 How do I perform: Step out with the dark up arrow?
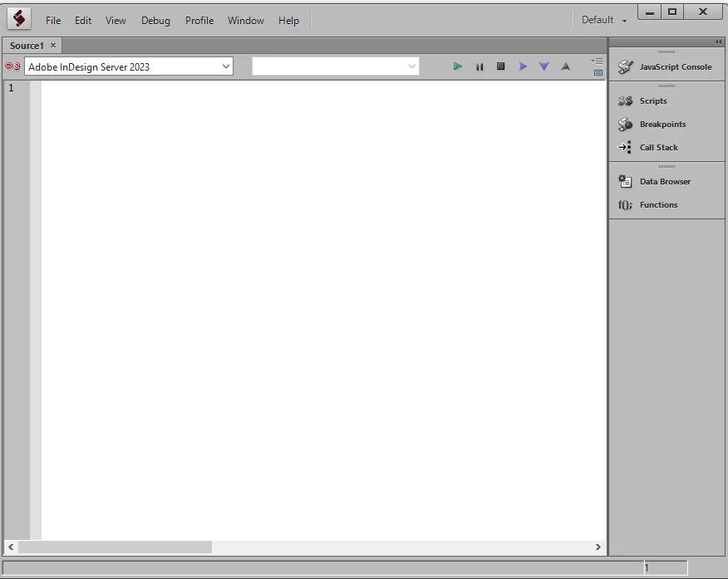coord(565,66)
